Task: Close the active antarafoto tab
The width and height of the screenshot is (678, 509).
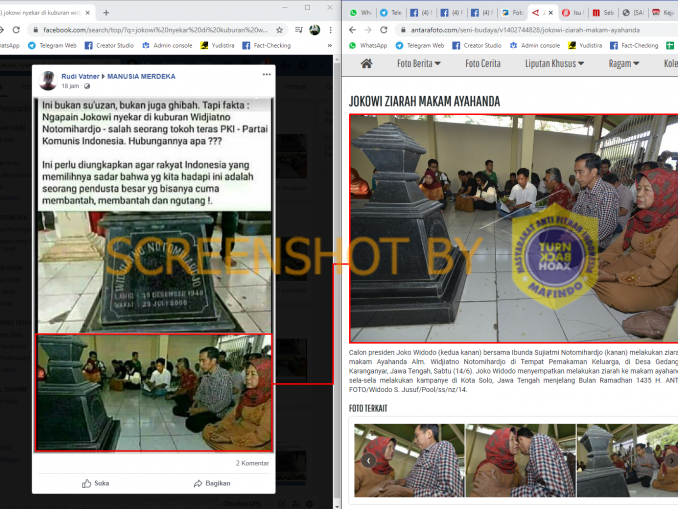Action: [550, 13]
